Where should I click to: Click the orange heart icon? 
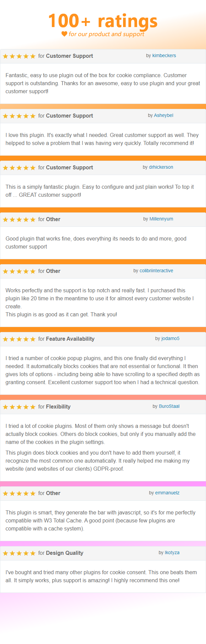pyautogui.click(x=65, y=34)
